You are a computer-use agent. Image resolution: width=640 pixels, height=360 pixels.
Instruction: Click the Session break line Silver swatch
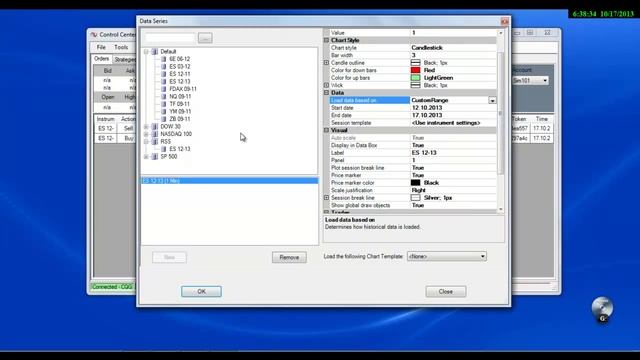coord(416,198)
